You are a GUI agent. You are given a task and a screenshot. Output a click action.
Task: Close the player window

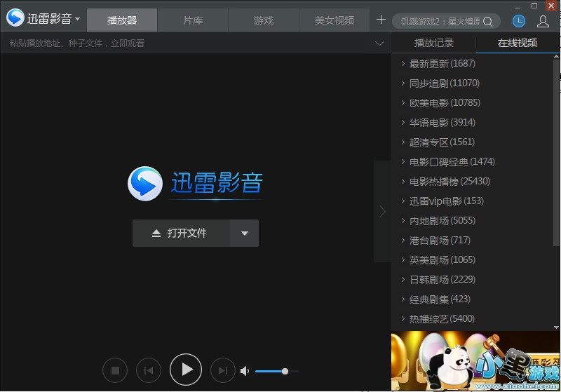click(x=551, y=6)
